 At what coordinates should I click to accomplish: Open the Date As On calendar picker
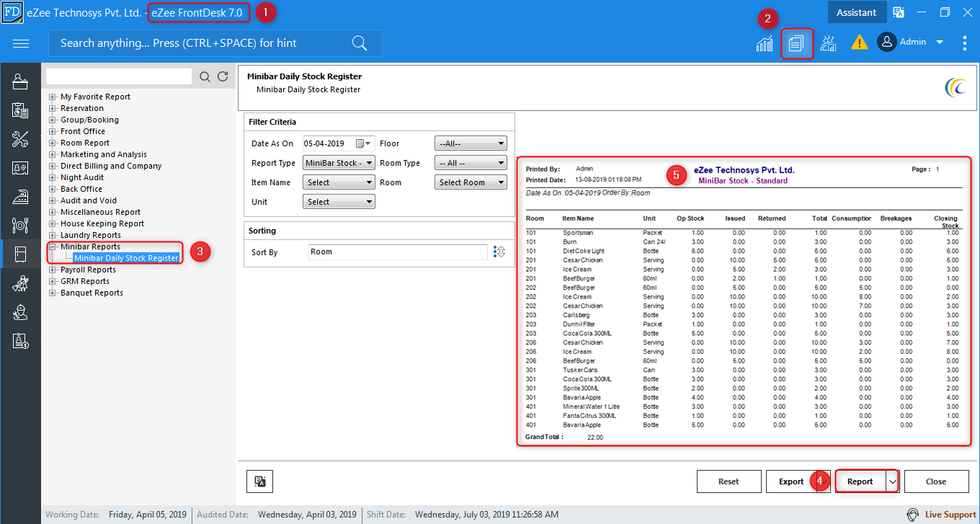(362, 143)
